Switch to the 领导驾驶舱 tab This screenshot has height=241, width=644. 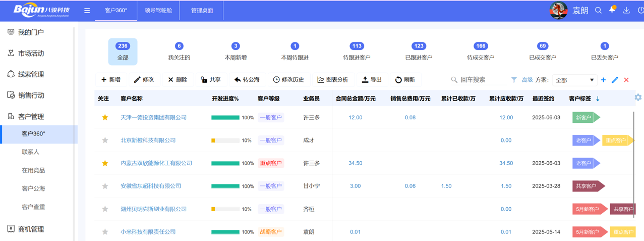coord(158,11)
